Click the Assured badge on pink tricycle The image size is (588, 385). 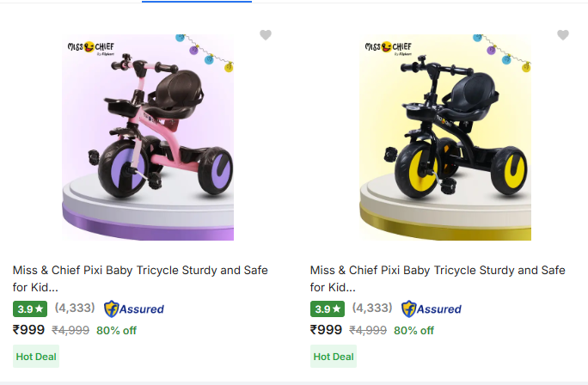coord(134,309)
